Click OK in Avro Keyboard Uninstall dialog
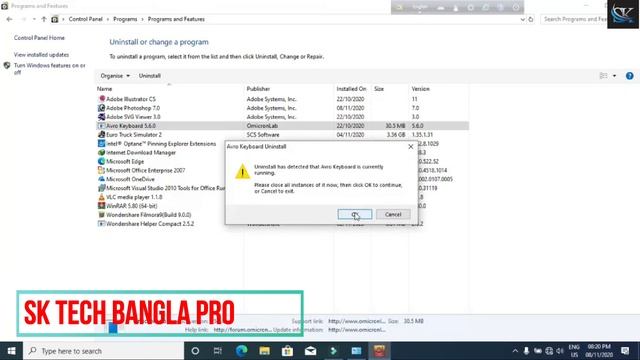The height and width of the screenshot is (360, 640). click(x=355, y=214)
